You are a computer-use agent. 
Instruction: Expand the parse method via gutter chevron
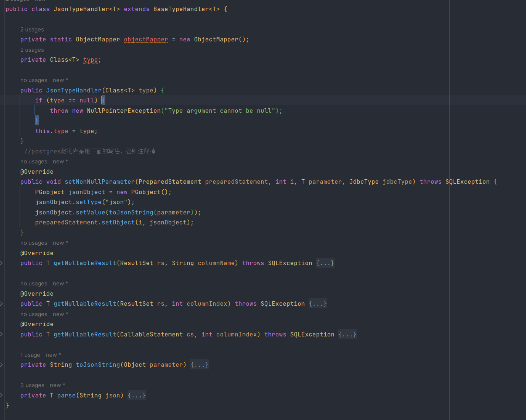(x=2, y=395)
